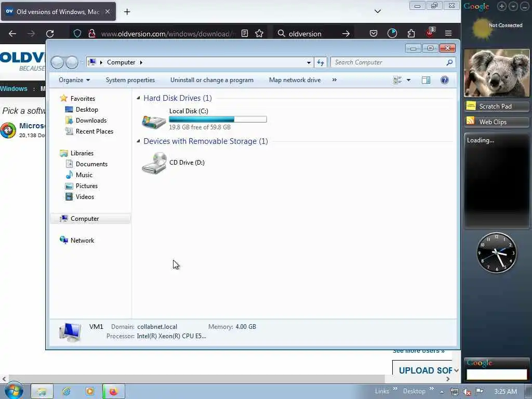The width and height of the screenshot is (532, 399).
Task: Open Desktop under Favorites
Action: tap(87, 110)
